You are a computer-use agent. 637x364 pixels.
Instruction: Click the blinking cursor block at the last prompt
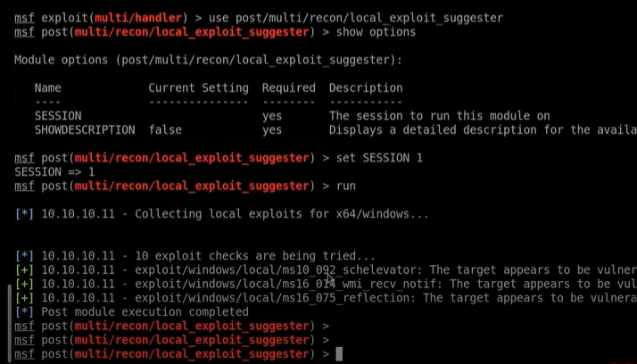(339, 354)
